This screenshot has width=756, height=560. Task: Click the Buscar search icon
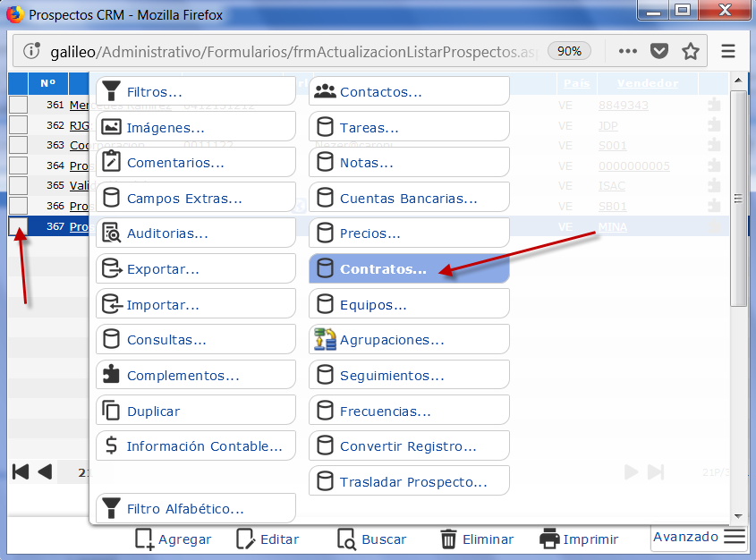tap(346, 539)
